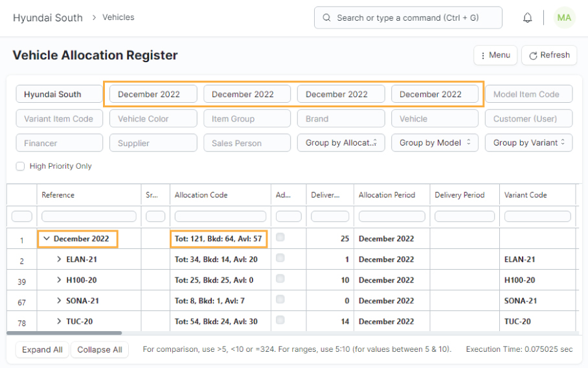Click the Brand filter field

tap(341, 118)
